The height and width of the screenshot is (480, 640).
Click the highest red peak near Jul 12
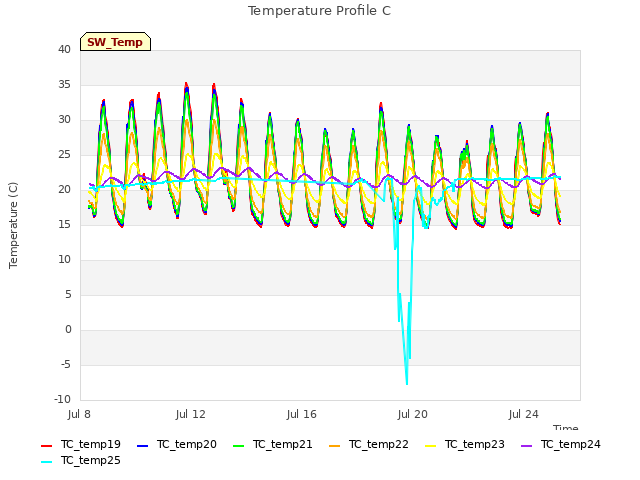186,83
